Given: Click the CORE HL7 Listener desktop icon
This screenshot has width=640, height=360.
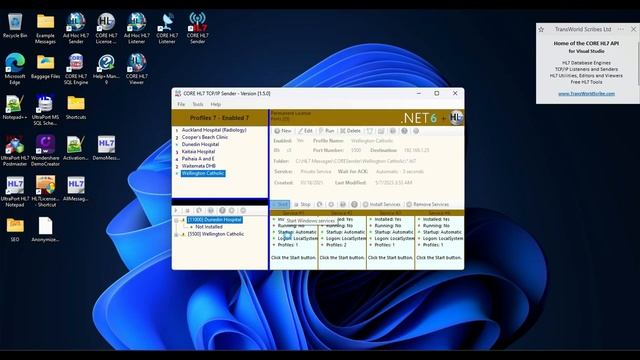Looking at the screenshot, I should click(167, 28).
